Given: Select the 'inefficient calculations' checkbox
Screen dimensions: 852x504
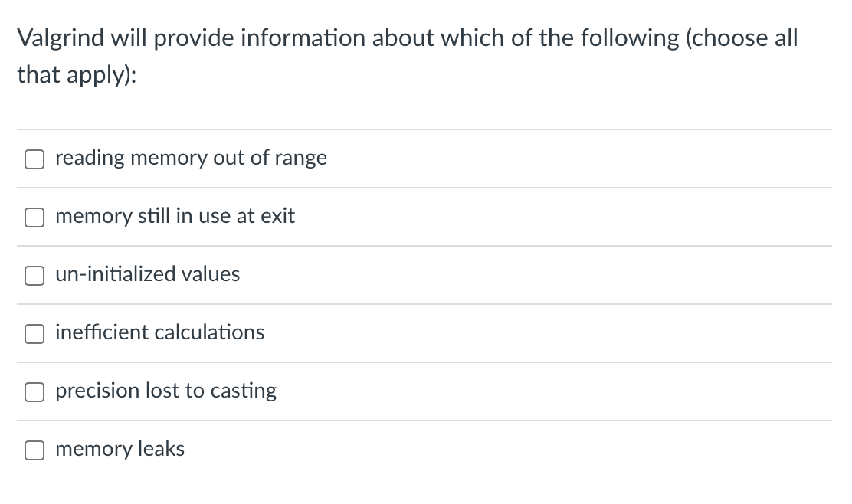Looking at the screenshot, I should (x=35, y=334).
